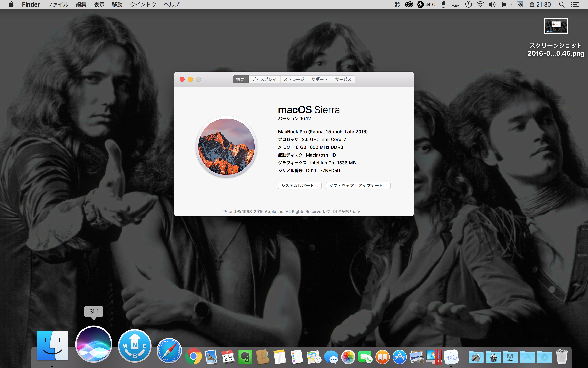Viewport: 588px width, 368px height.
Task: Click the command-symbol menu bar icon
Action: [x=397, y=4]
